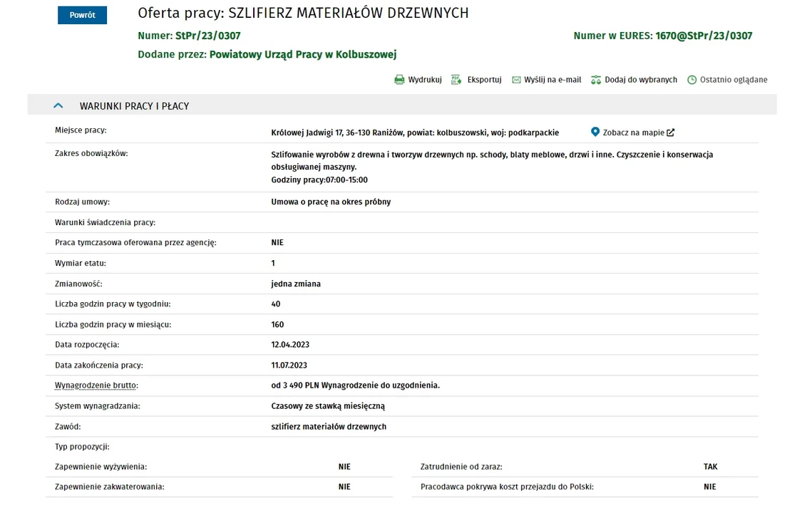Click the System wynagradzania label

pyautogui.click(x=98, y=406)
